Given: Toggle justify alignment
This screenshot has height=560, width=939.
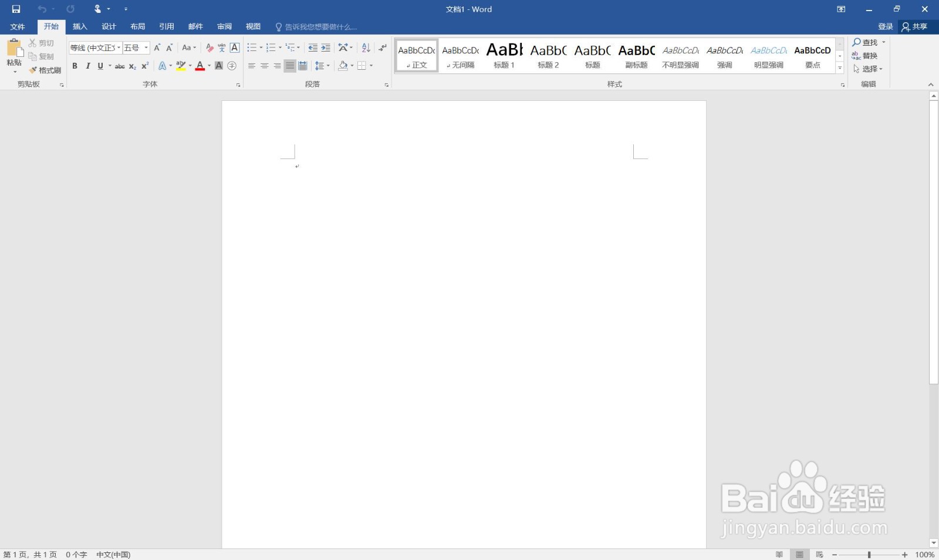Looking at the screenshot, I should 290,66.
